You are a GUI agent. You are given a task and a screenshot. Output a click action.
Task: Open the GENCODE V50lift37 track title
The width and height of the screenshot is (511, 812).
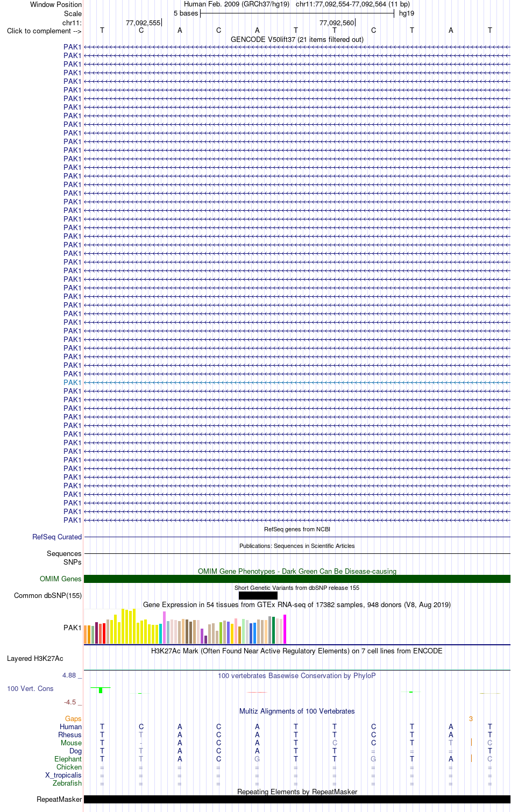coord(297,39)
